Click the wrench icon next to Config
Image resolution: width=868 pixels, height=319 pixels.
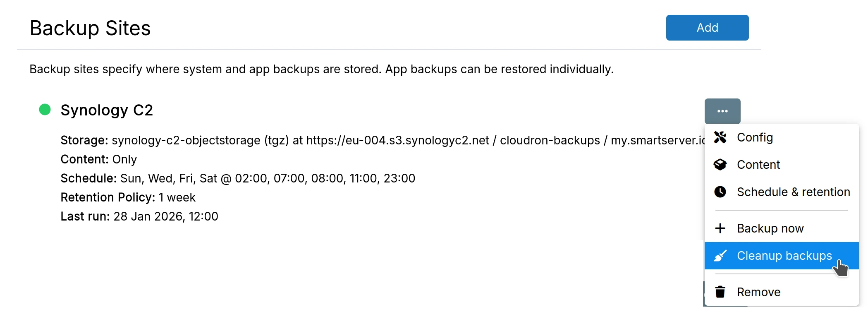[x=721, y=137]
